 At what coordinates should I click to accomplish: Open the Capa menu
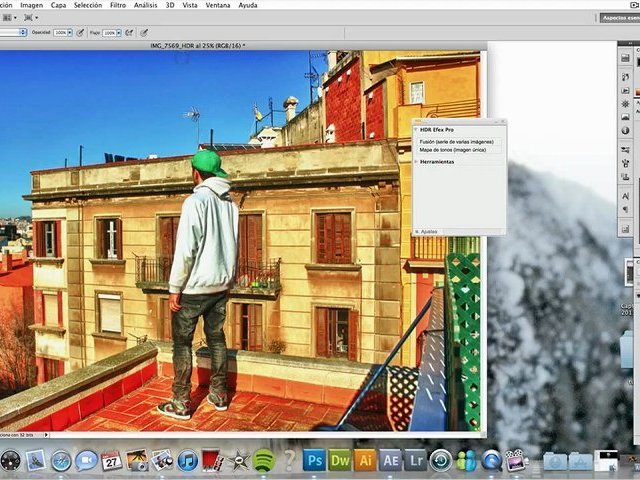click(59, 5)
